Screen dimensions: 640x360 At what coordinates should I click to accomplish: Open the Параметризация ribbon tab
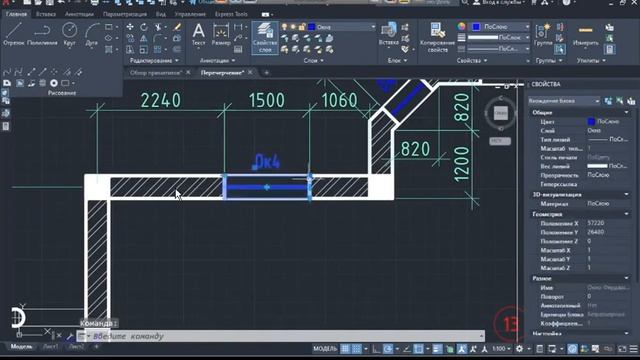pyautogui.click(x=124, y=14)
